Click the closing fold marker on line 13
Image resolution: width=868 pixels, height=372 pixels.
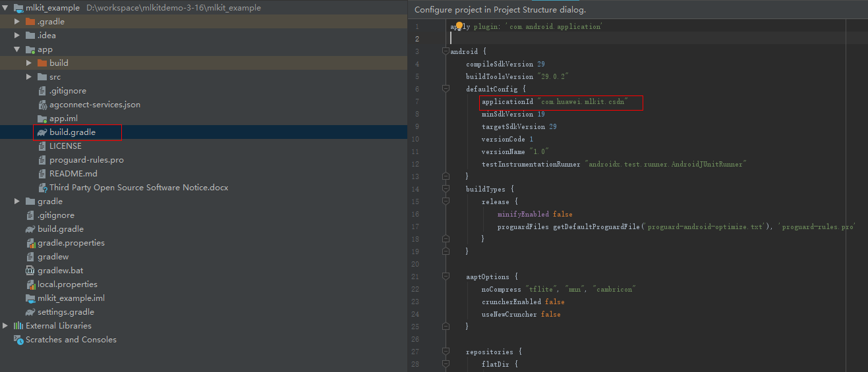tap(446, 176)
